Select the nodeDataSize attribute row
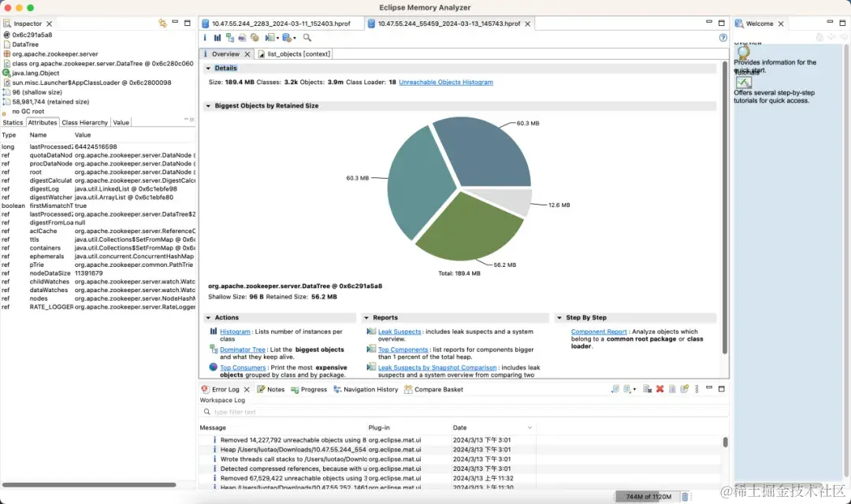The width and height of the screenshot is (851, 504). tap(98, 273)
